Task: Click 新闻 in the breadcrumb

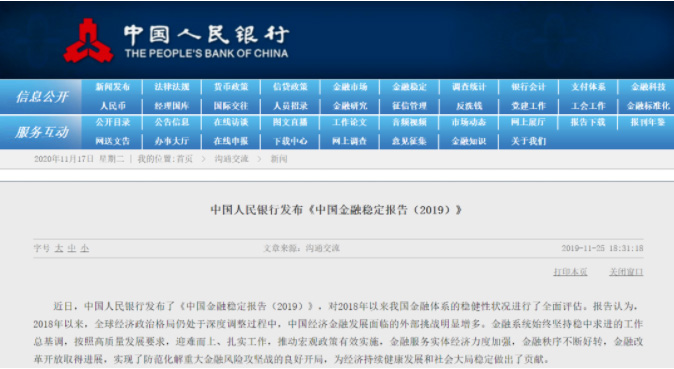Action: click(279, 159)
